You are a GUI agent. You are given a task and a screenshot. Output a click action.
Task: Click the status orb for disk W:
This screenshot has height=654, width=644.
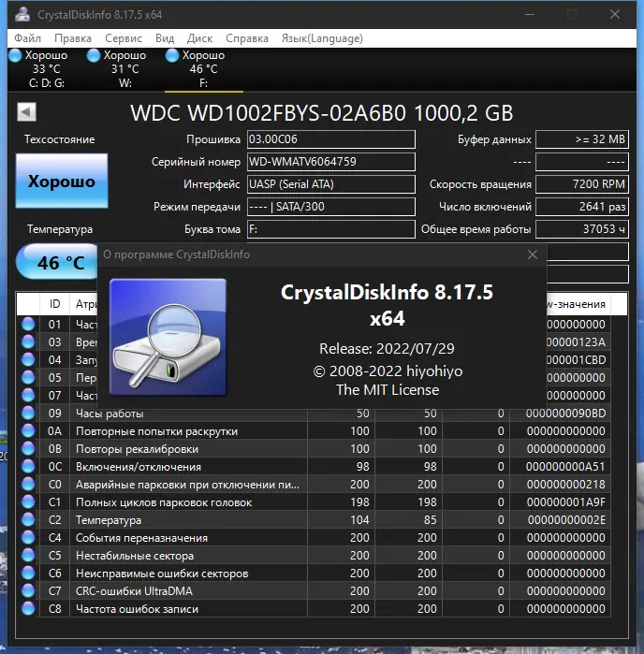point(94,55)
